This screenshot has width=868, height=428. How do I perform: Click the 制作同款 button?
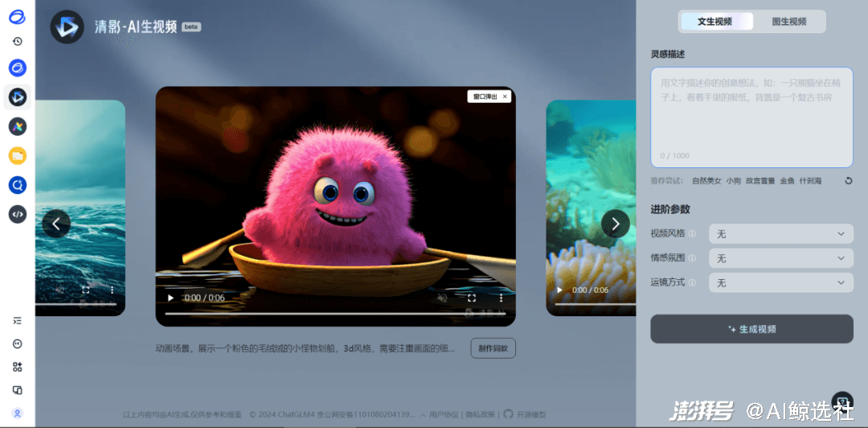click(x=493, y=348)
